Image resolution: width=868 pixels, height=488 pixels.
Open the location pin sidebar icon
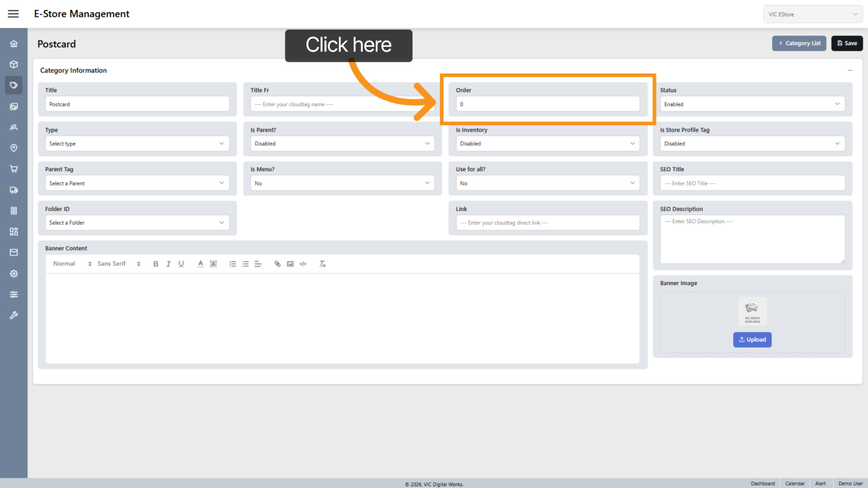pyautogui.click(x=14, y=148)
